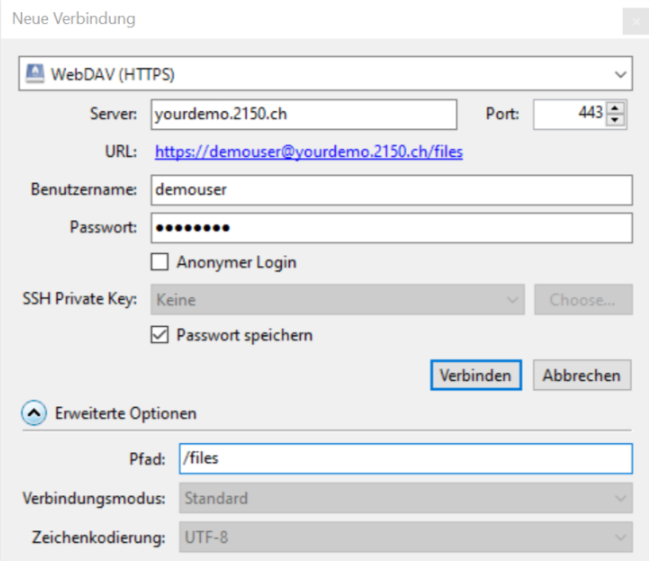Open the Verbindungsmodus dropdown
This screenshot has height=561, width=649.
(x=405, y=498)
